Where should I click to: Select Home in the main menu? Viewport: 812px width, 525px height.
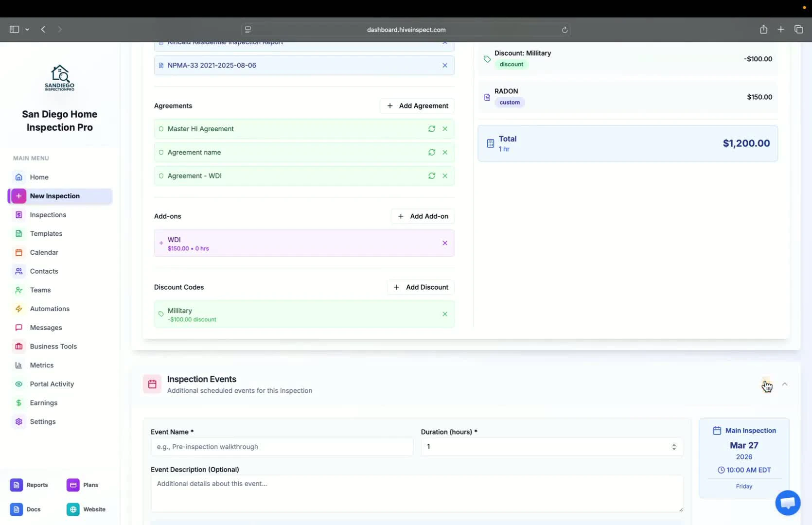(38, 177)
